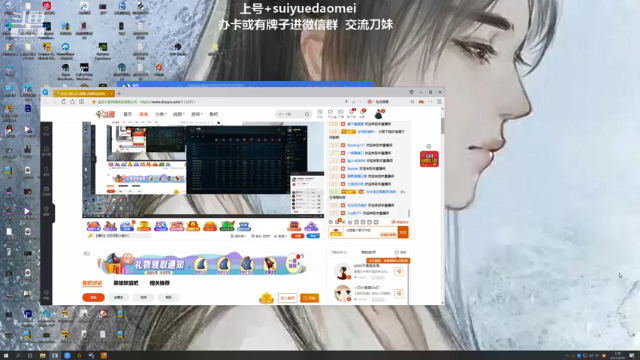Click the first emoji icon in chat toolbar
The width and height of the screenshot is (640, 360).
coord(331,222)
